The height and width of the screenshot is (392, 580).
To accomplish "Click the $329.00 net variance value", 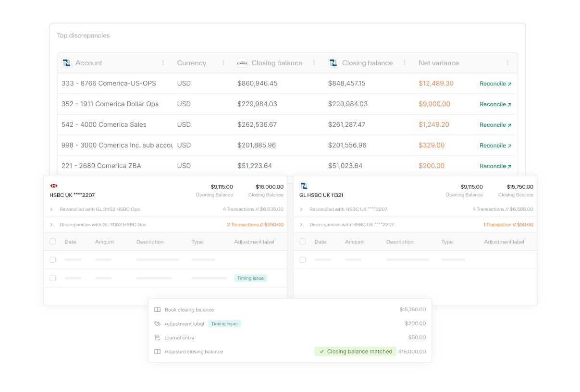I will pos(432,145).
